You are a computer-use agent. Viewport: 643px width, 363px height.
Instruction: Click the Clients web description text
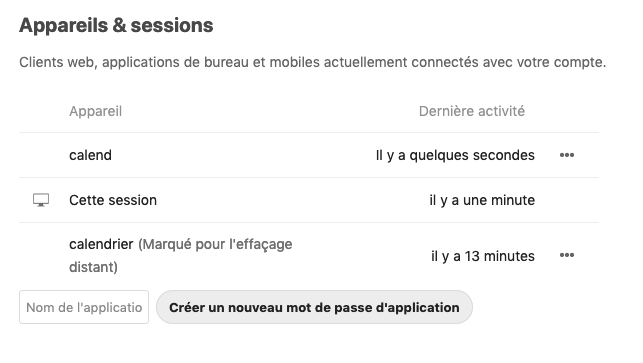(x=312, y=62)
